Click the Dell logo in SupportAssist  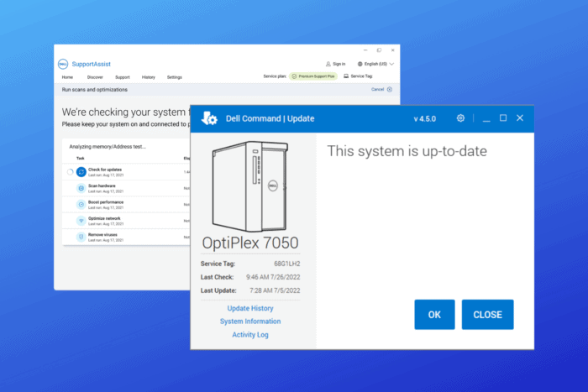(63, 64)
